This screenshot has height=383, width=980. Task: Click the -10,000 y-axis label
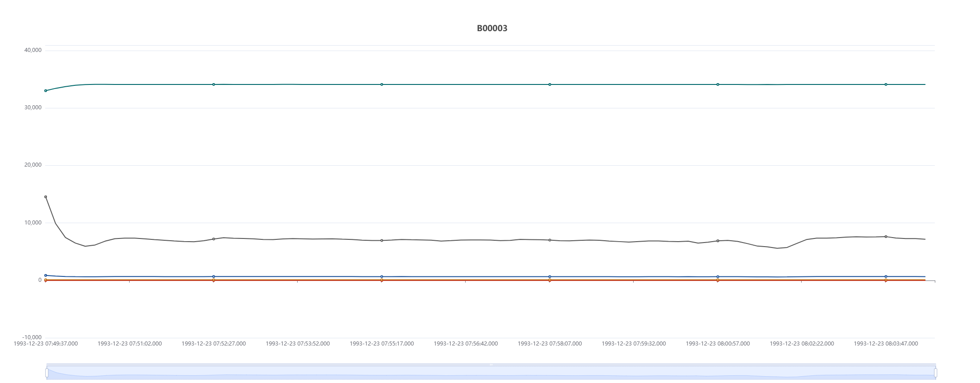[x=32, y=337]
